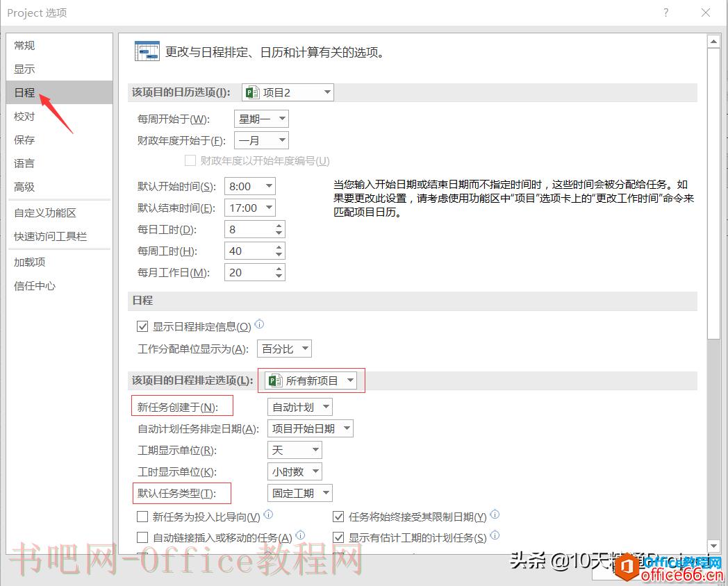Toggle the 显示日程排定信息 checkbox

[142, 326]
